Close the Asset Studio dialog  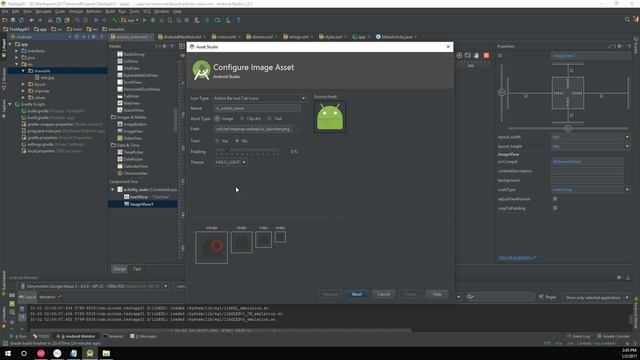click(448, 47)
